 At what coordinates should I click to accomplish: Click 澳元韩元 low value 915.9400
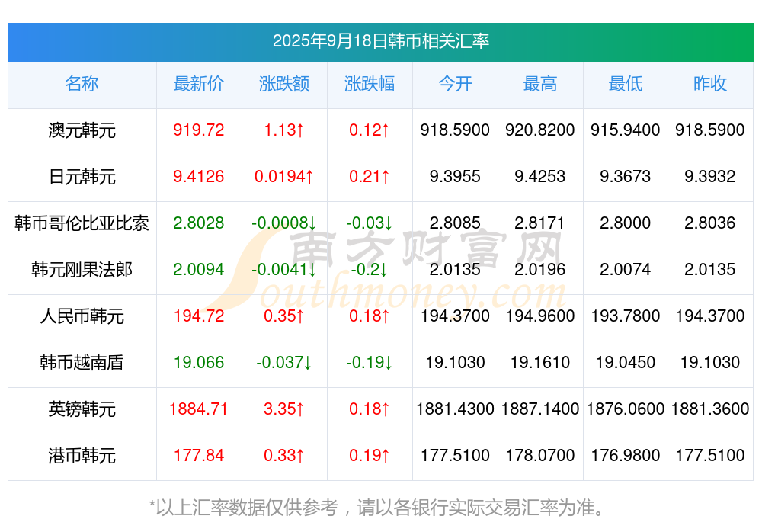(x=626, y=130)
